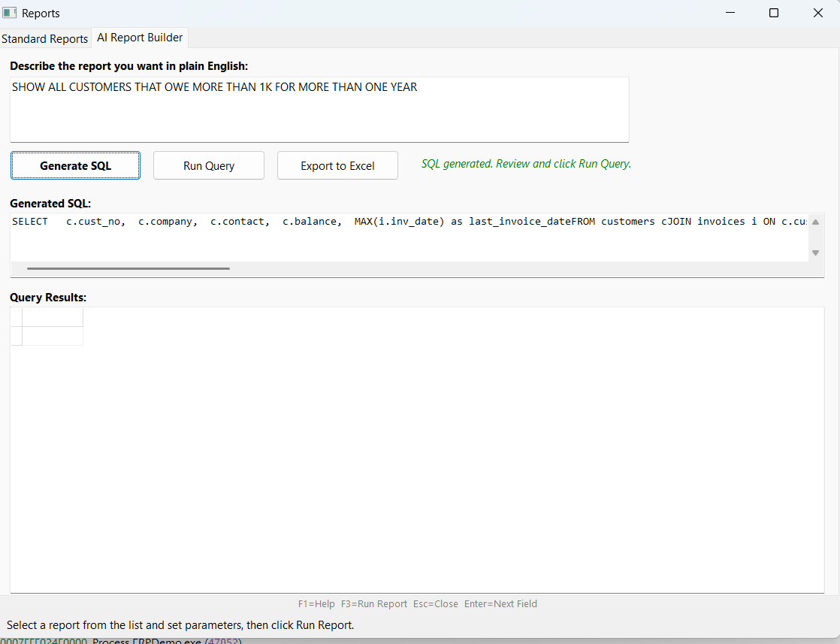Close the Reports window

(x=818, y=13)
